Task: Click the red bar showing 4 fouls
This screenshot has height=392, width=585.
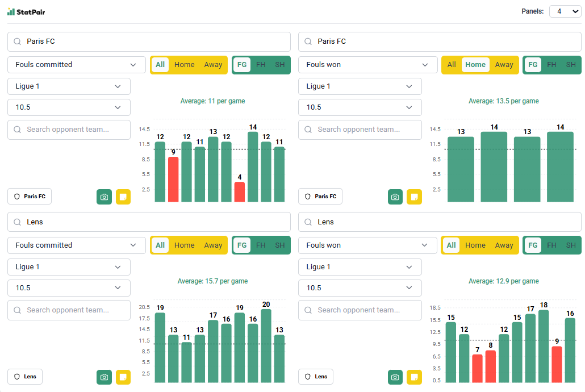Action: (240, 192)
